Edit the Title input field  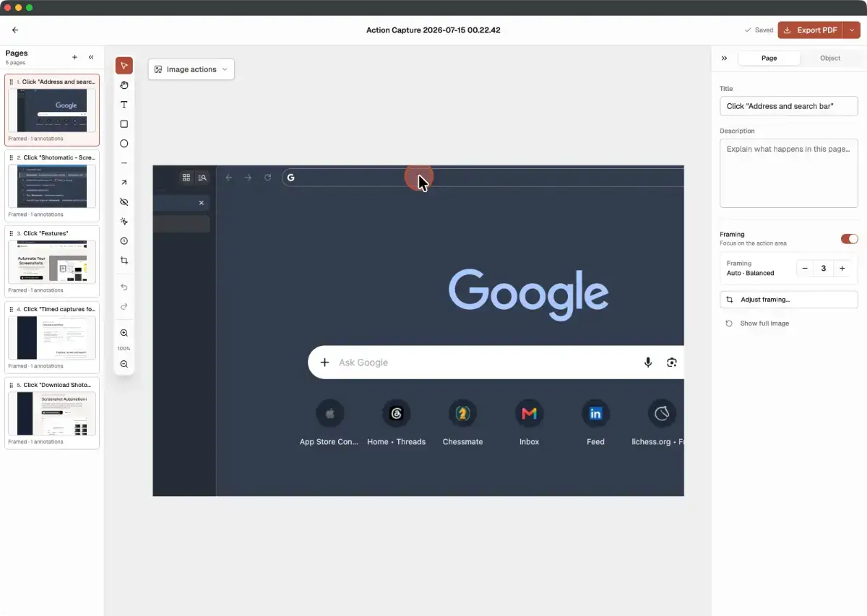pos(789,106)
